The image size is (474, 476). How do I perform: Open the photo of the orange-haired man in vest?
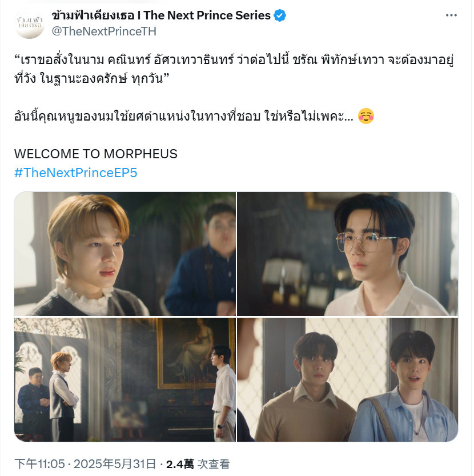[x=125, y=254]
